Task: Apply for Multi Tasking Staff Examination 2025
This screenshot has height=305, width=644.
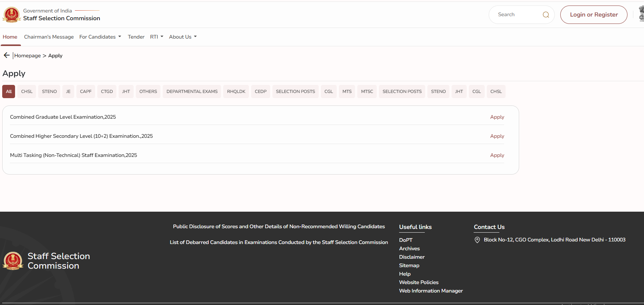Action: pyautogui.click(x=497, y=155)
